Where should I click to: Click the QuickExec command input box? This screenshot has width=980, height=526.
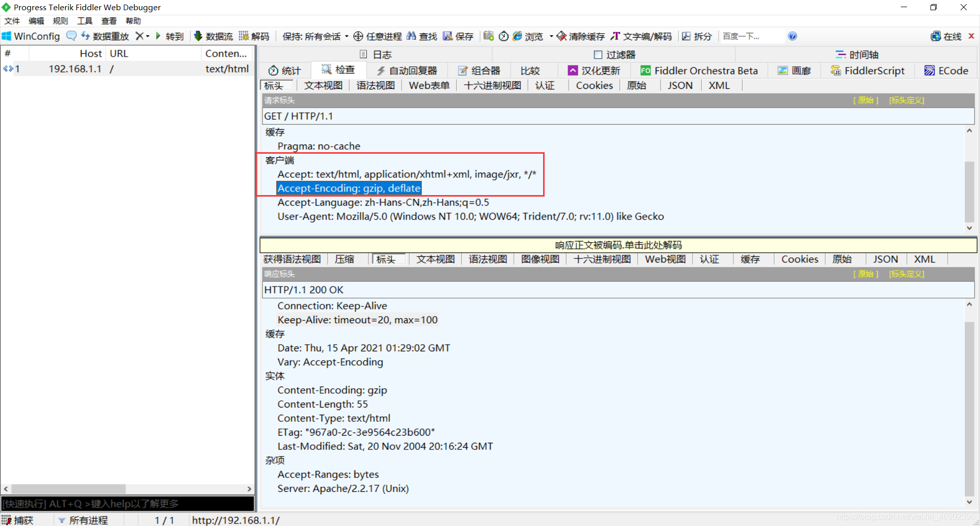point(128,504)
